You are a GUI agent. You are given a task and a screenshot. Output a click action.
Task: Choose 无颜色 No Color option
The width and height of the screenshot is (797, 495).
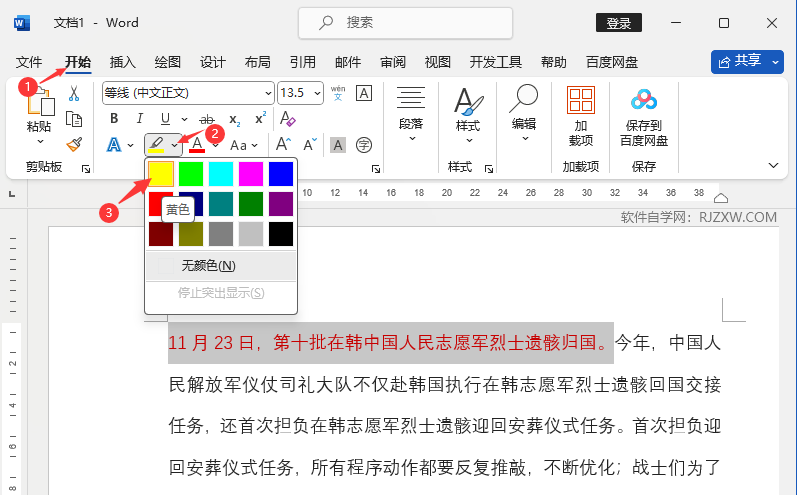click(221, 266)
